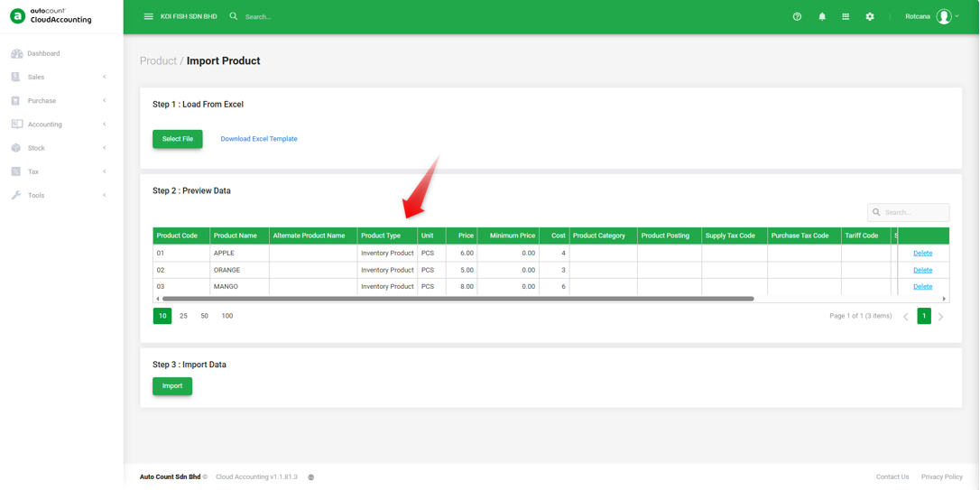
Task: Click the Rotcana user avatar icon
Action: click(x=943, y=17)
